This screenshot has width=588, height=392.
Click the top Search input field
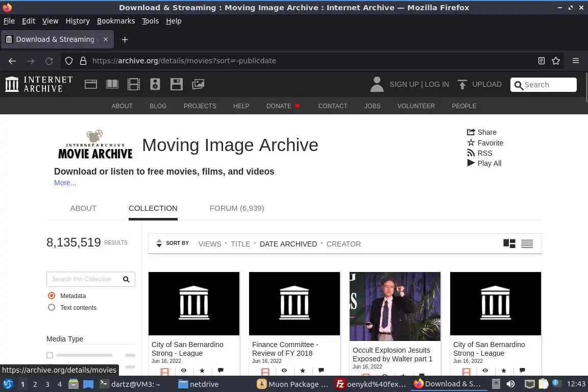[543, 85]
